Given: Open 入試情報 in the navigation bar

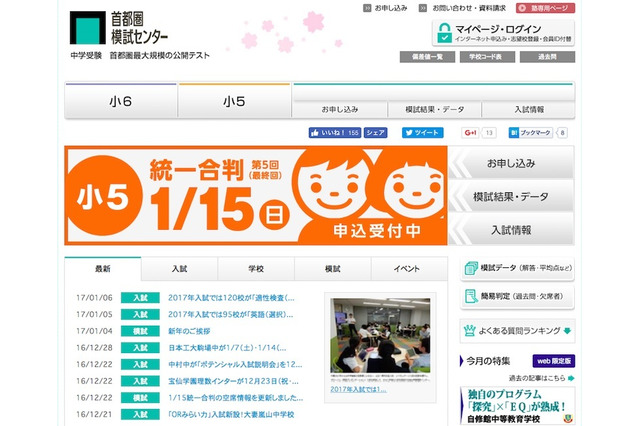Looking at the screenshot, I should coord(529,109).
